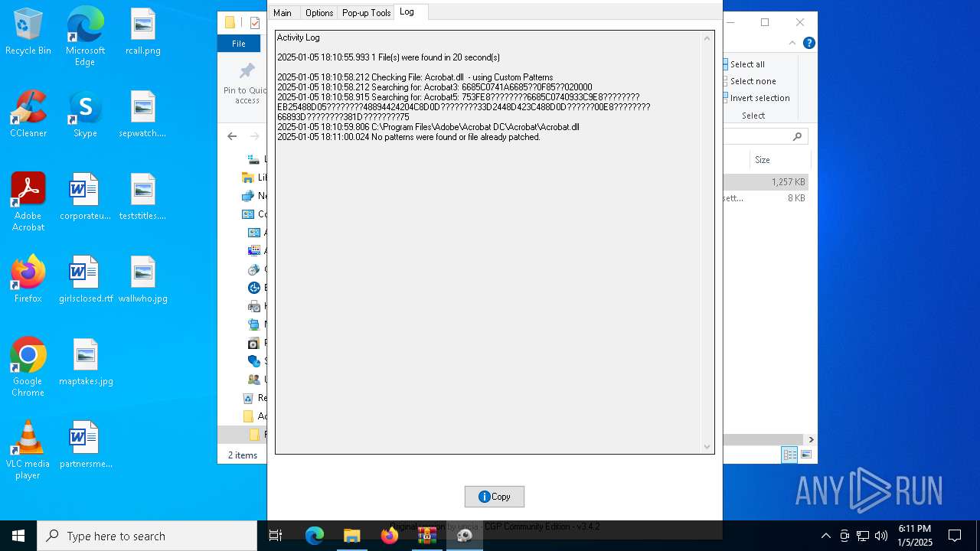Open Recycle Bin desktop icon
This screenshot has height=551, width=980.
pos(28,32)
